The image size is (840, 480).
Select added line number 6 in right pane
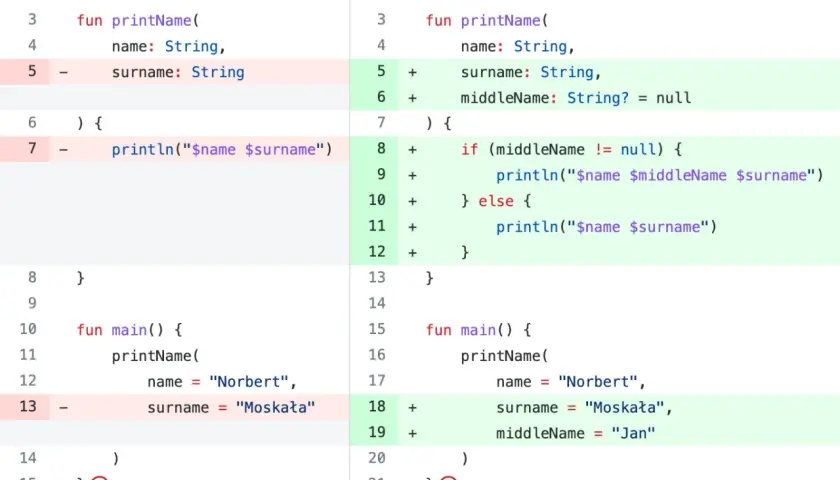tap(381, 97)
